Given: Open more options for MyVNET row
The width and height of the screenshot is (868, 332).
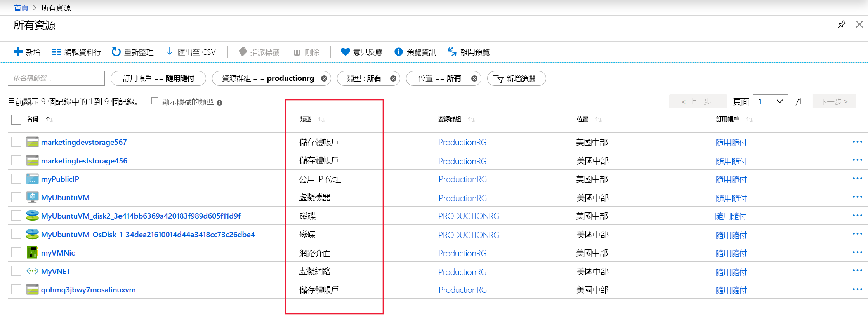Looking at the screenshot, I should tap(858, 271).
